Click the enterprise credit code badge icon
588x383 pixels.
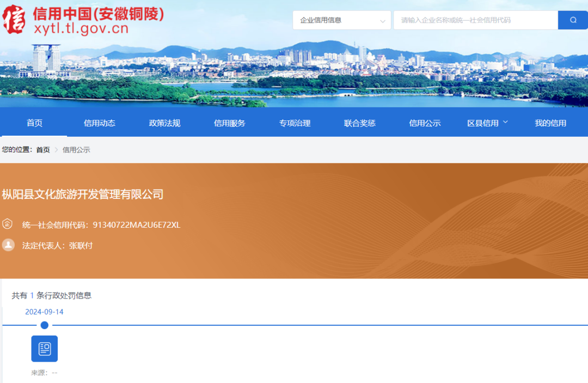pyautogui.click(x=8, y=224)
